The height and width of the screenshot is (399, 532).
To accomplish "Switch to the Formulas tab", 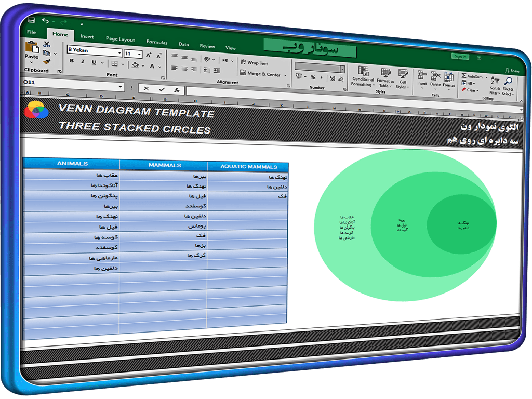I will click(157, 42).
